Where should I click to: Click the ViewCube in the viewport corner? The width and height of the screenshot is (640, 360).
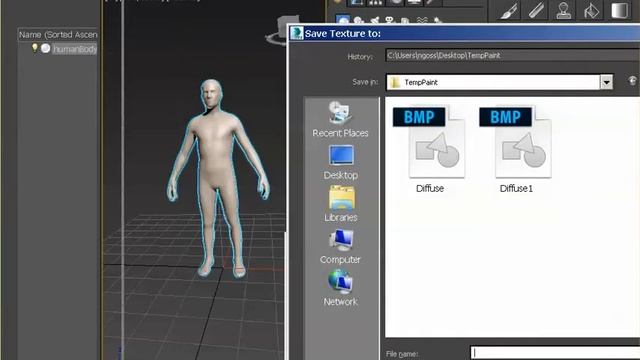[283, 31]
